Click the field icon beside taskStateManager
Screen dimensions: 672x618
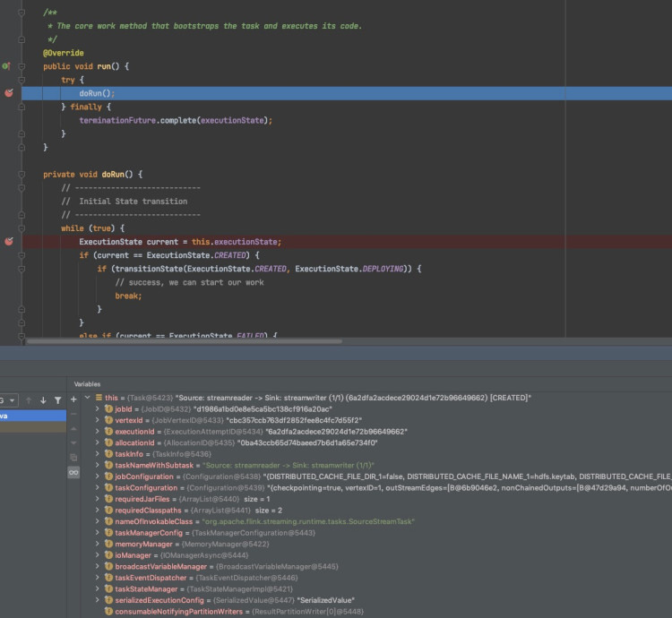(108, 588)
